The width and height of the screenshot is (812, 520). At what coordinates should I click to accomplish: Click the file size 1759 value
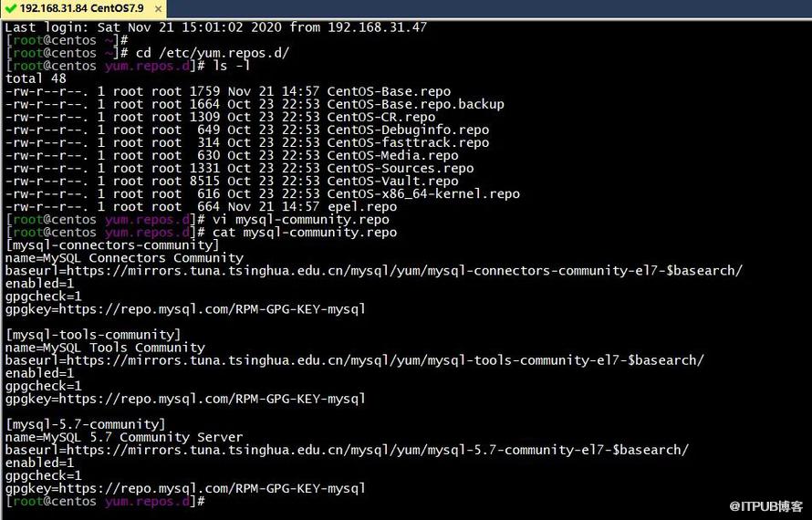[204, 91]
